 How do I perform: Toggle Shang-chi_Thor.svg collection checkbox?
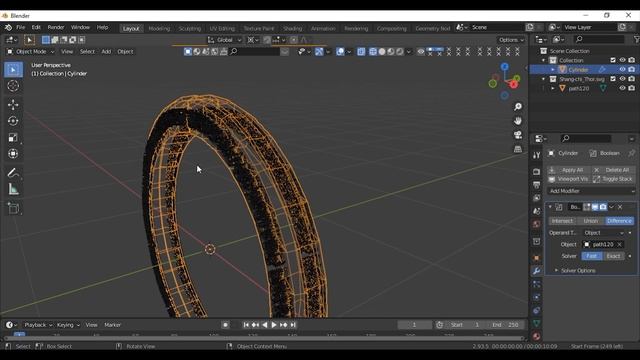click(x=613, y=79)
